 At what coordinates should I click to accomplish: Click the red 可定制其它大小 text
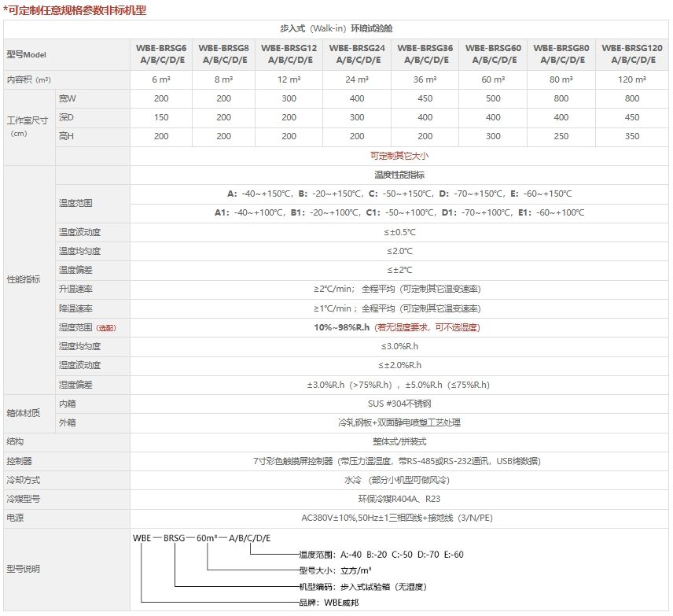click(399, 156)
